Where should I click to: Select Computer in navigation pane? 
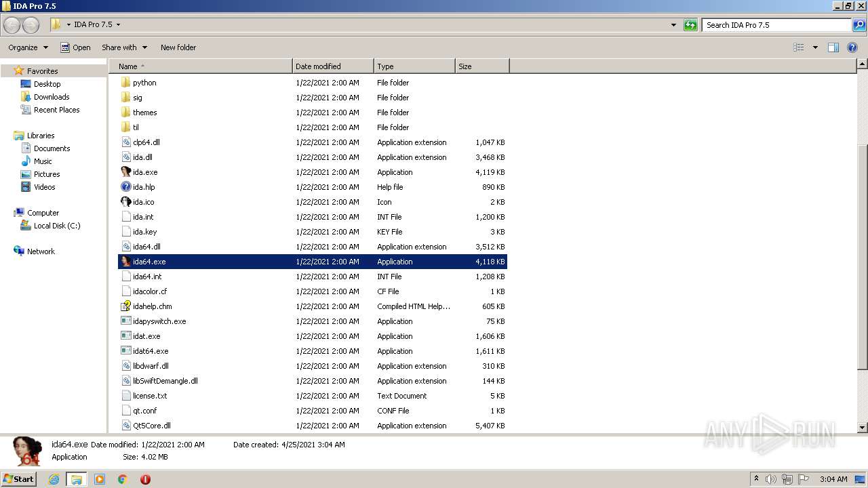point(43,213)
